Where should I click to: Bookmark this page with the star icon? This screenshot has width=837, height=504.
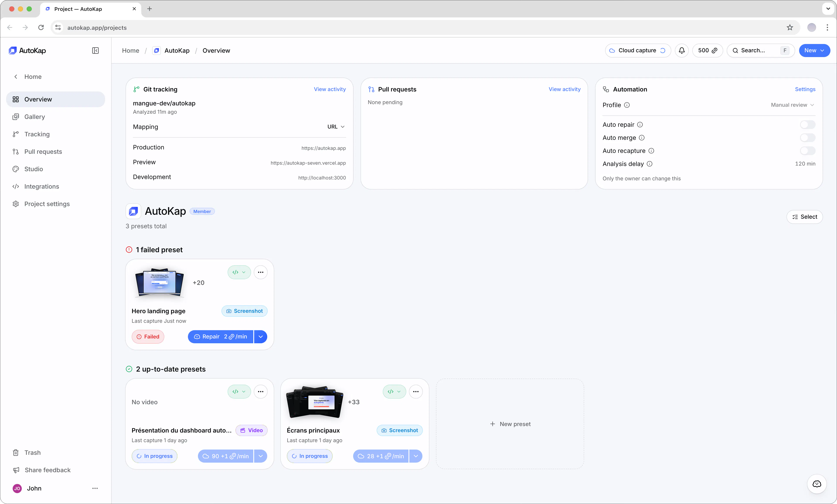pyautogui.click(x=790, y=27)
